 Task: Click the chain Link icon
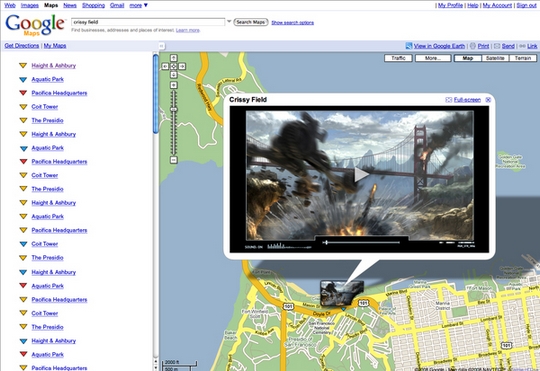click(522, 46)
